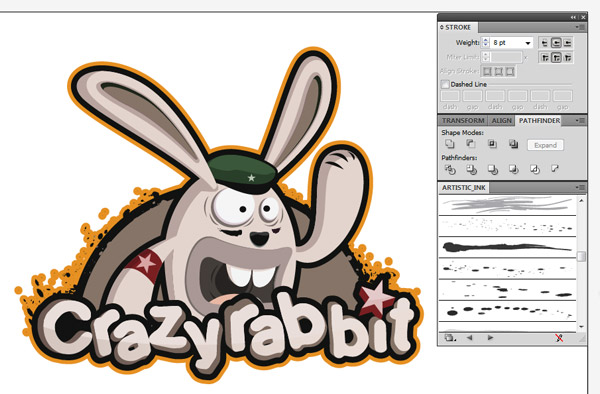Click the Outline pathfinder icon
Viewport: 600px width, 394px height.
(x=535, y=169)
